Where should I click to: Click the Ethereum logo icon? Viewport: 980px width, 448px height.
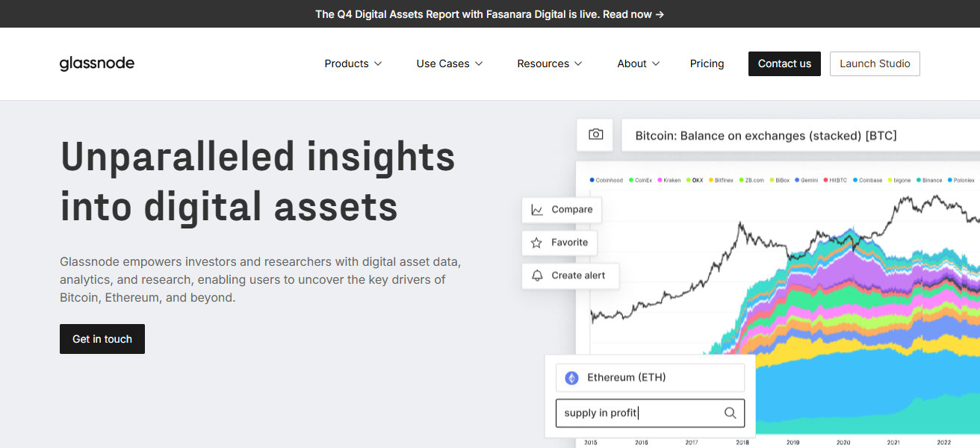pos(572,378)
